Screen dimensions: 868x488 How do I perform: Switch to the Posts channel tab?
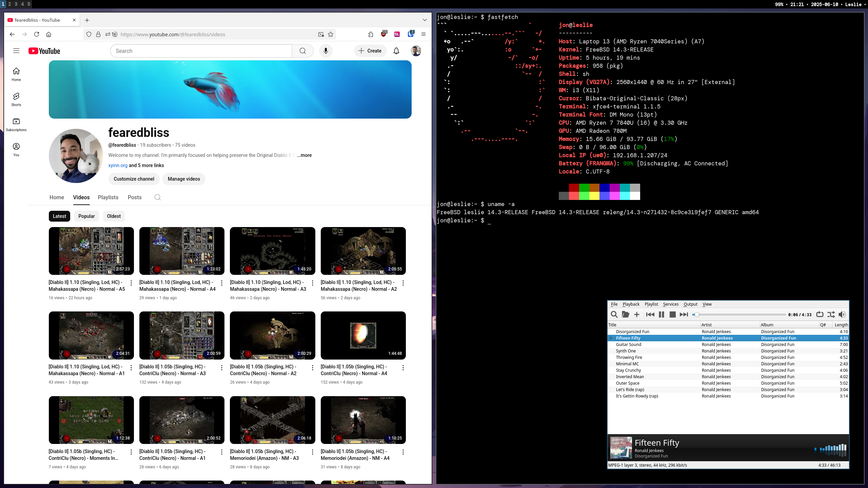click(x=135, y=197)
